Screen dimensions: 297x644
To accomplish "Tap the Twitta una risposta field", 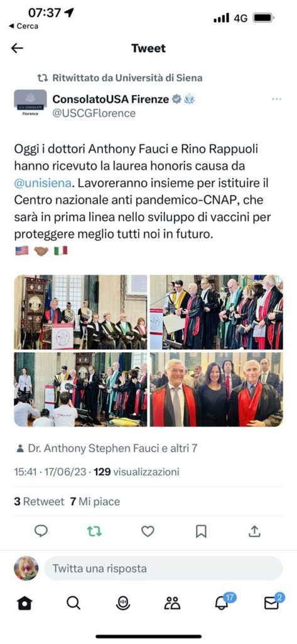I will click(x=163, y=569).
